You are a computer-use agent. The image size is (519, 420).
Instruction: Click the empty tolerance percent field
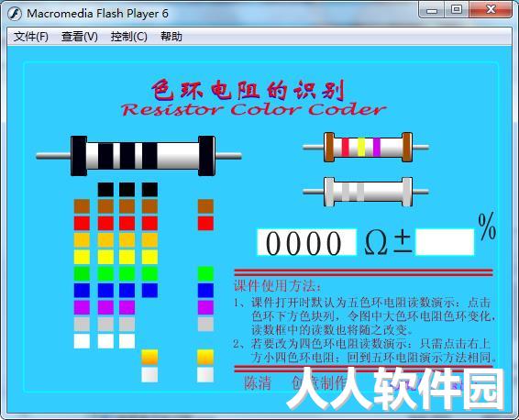click(x=445, y=242)
